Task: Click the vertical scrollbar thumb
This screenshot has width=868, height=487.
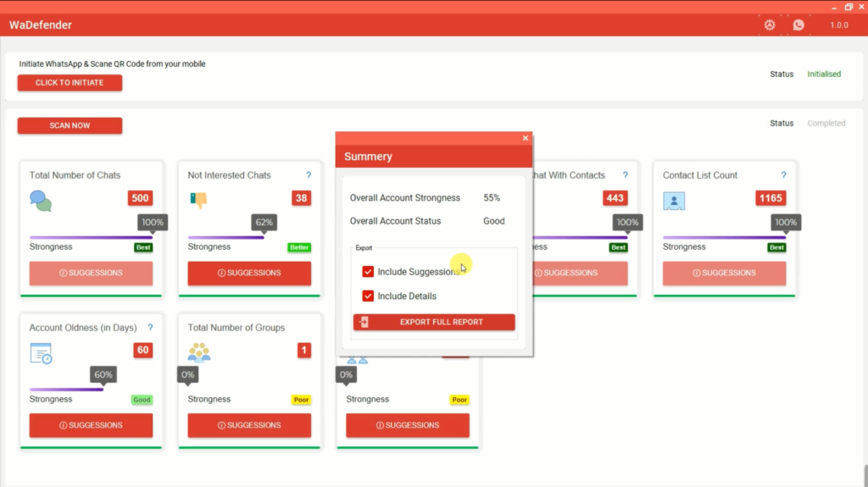Action: pos(865,475)
